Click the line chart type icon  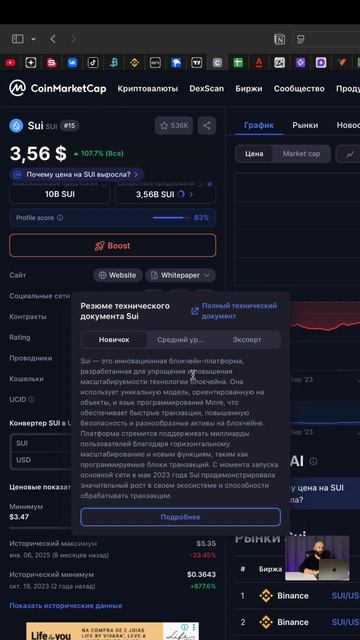(x=350, y=154)
